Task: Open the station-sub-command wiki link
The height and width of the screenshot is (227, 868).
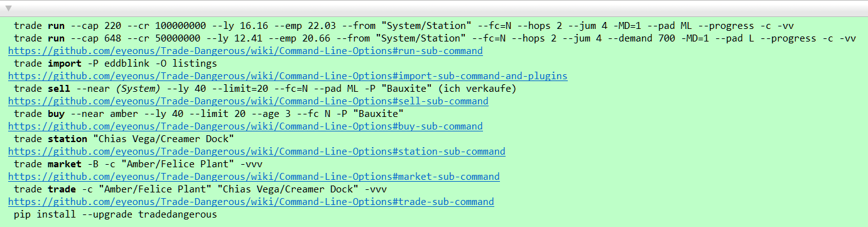Action: click(256, 151)
